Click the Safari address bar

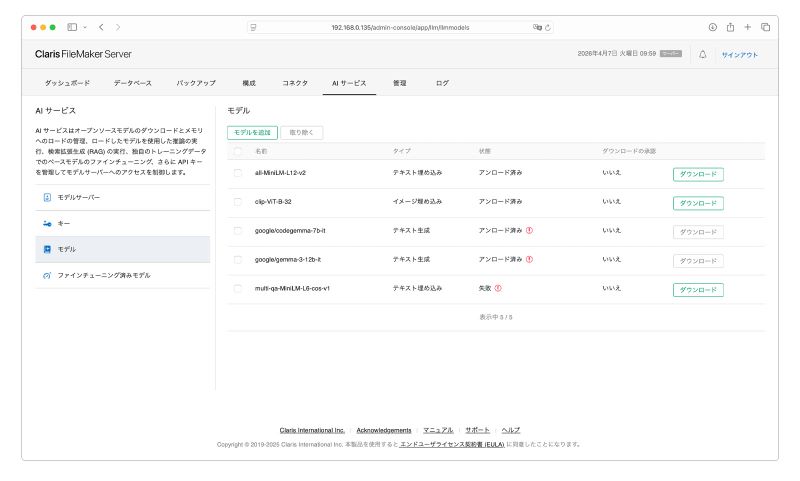pyautogui.click(x=400, y=27)
